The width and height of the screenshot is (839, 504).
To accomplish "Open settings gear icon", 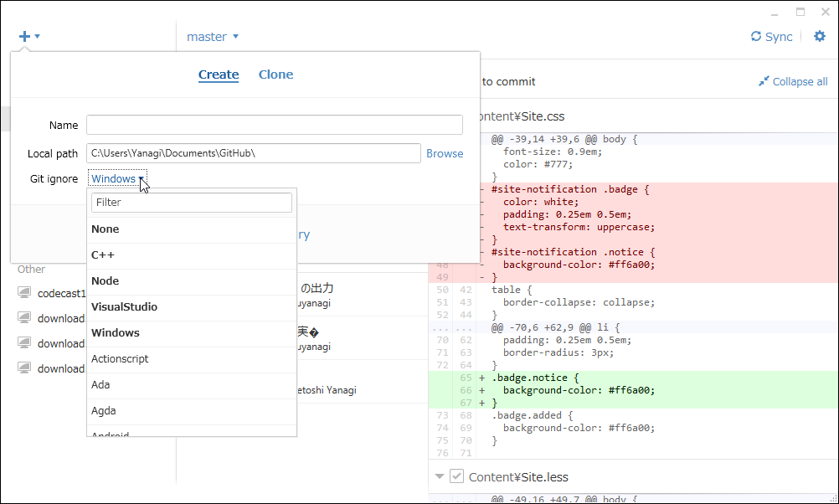I will (x=820, y=36).
